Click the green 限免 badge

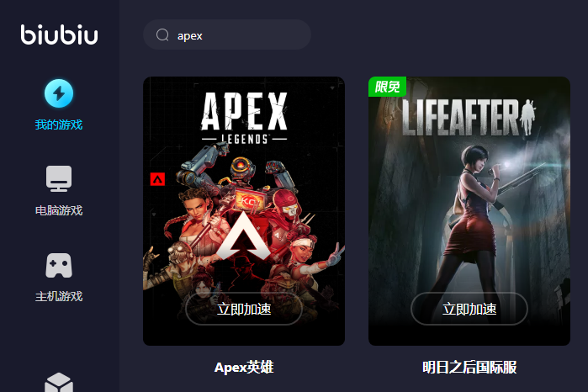pyautogui.click(x=387, y=87)
